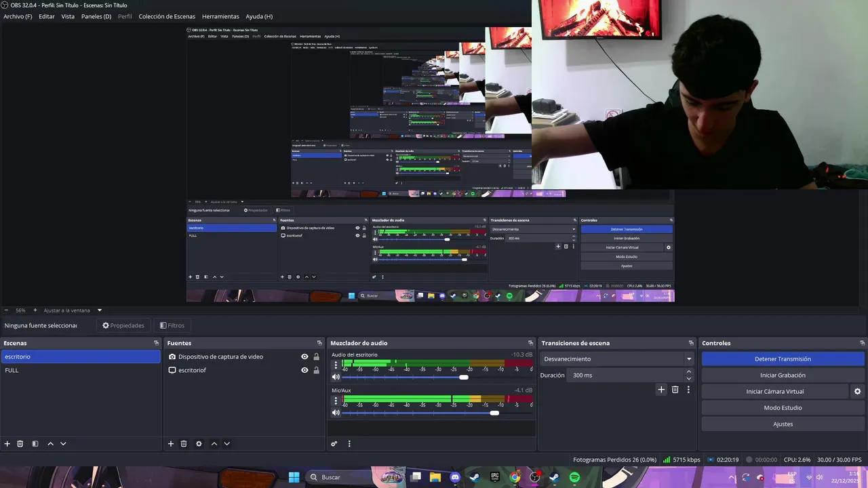This screenshot has width=868, height=488.
Task: Click Detener Transmisión button
Action: pyautogui.click(x=783, y=359)
